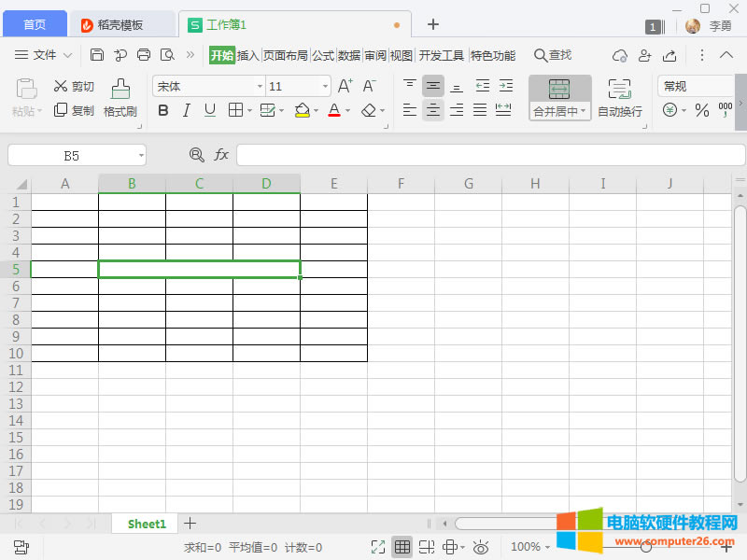Open the Name Box dropdown for B5
The height and width of the screenshot is (560, 747).
[x=140, y=155]
